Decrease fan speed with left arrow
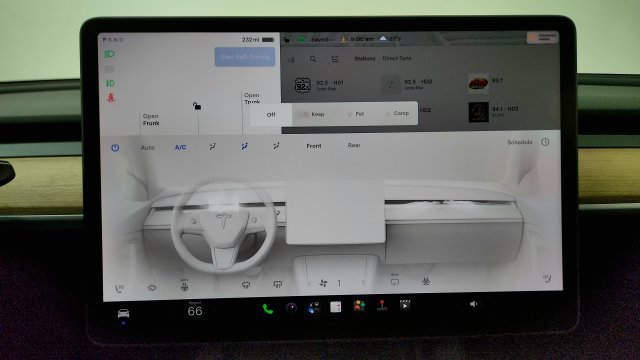Screen dimensions: 640x360 (x=309, y=283)
